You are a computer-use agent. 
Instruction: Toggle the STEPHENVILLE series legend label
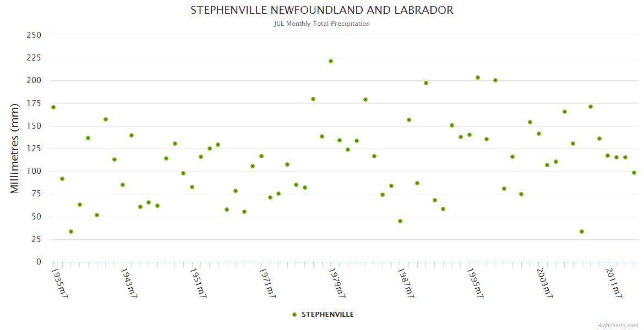(x=328, y=315)
